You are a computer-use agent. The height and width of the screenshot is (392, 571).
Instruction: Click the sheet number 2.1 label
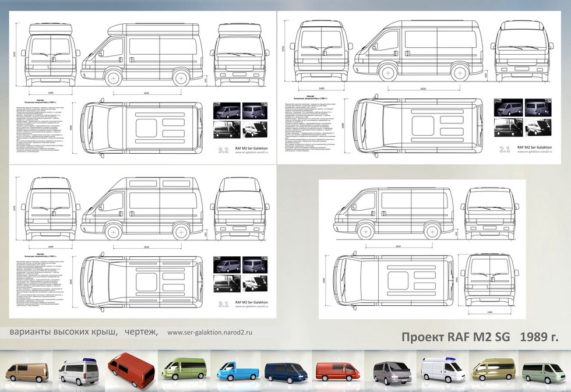[505, 150]
